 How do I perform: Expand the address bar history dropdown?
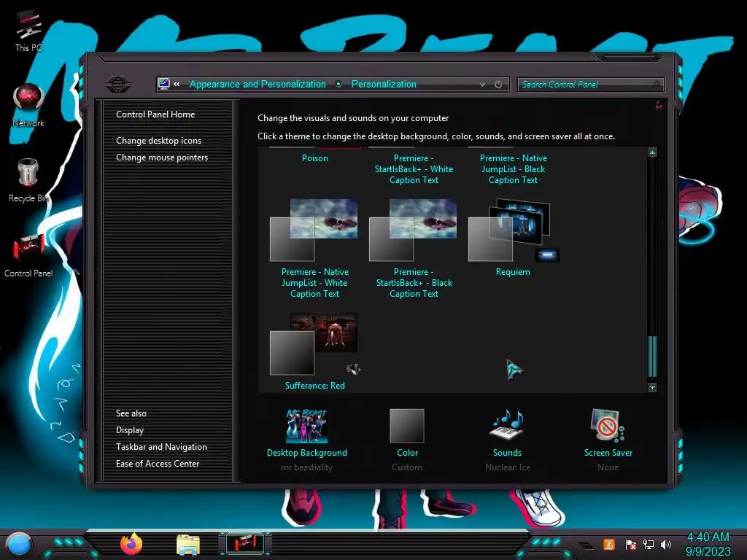pyautogui.click(x=483, y=85)
